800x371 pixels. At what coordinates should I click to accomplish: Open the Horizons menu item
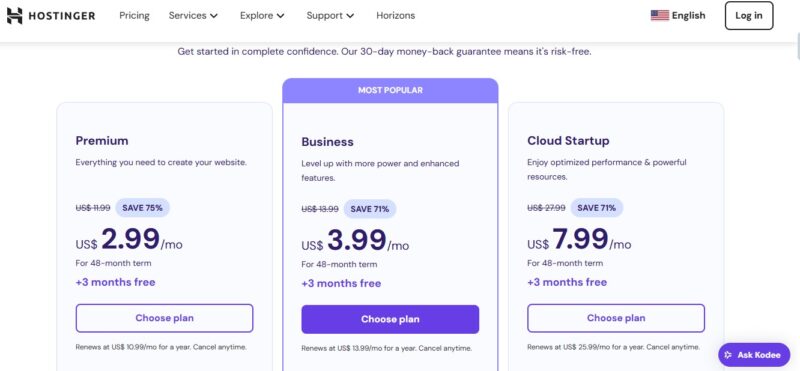[395, 15]
